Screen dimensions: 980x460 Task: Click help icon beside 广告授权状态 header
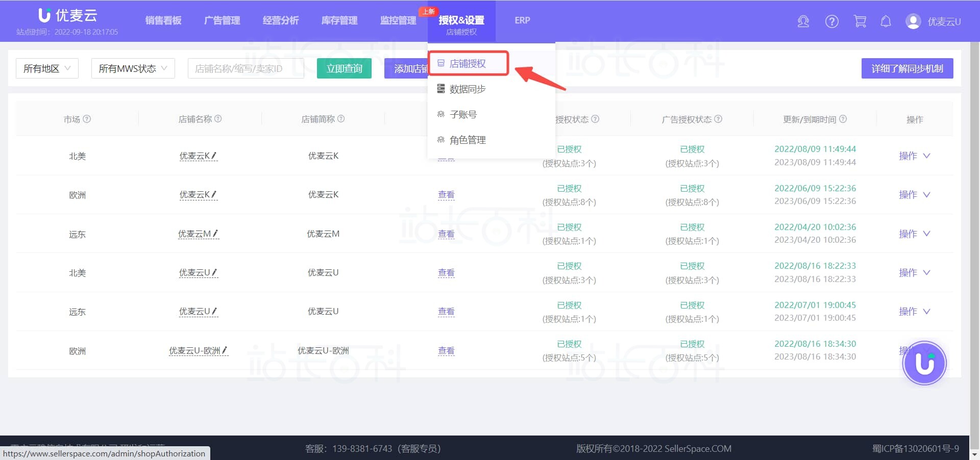[x=718, y=119]
